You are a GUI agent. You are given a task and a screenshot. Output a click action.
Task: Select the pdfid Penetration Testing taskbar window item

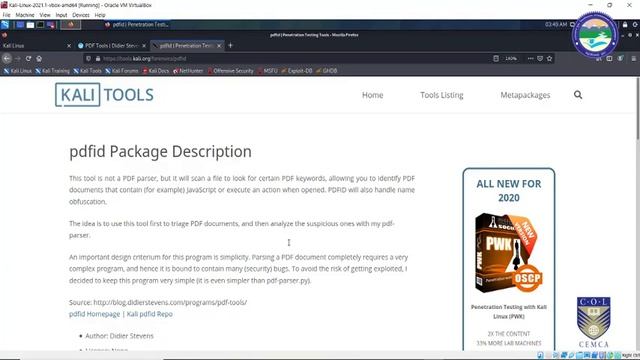click(x=136, y=25)
